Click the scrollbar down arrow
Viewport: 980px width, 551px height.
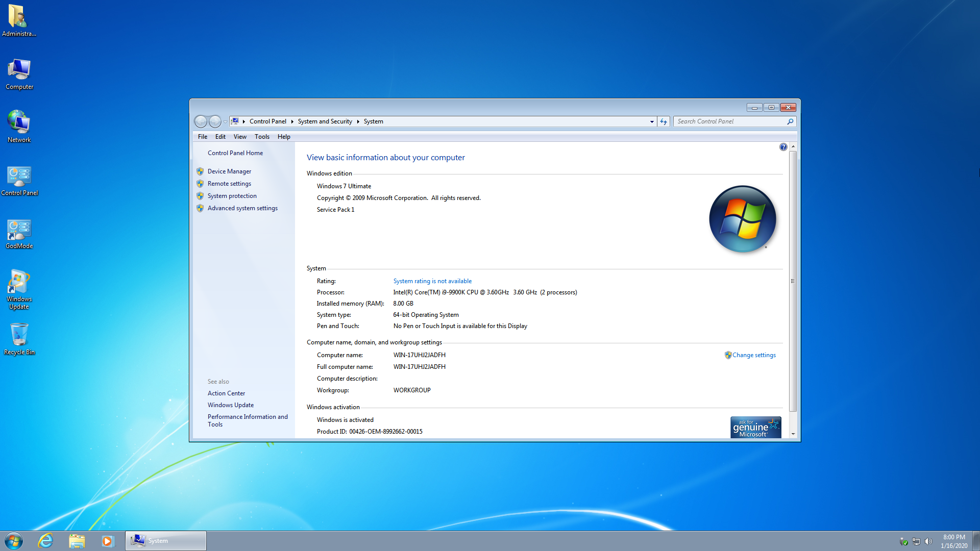[x=793, y=434]
